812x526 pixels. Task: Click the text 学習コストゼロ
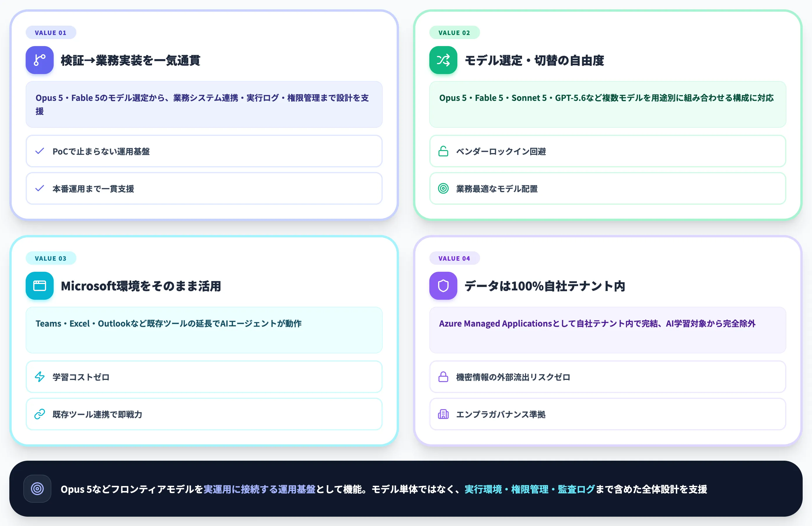(x=81, y=377)
